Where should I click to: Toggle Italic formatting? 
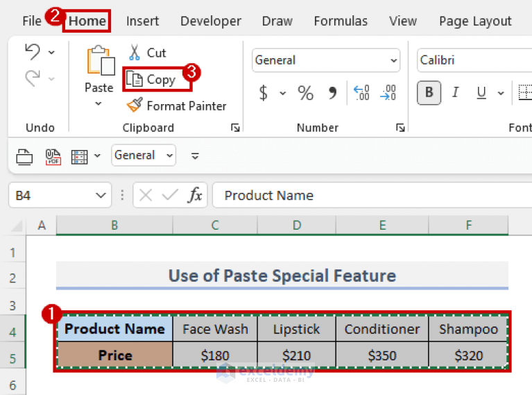(455, 92)
